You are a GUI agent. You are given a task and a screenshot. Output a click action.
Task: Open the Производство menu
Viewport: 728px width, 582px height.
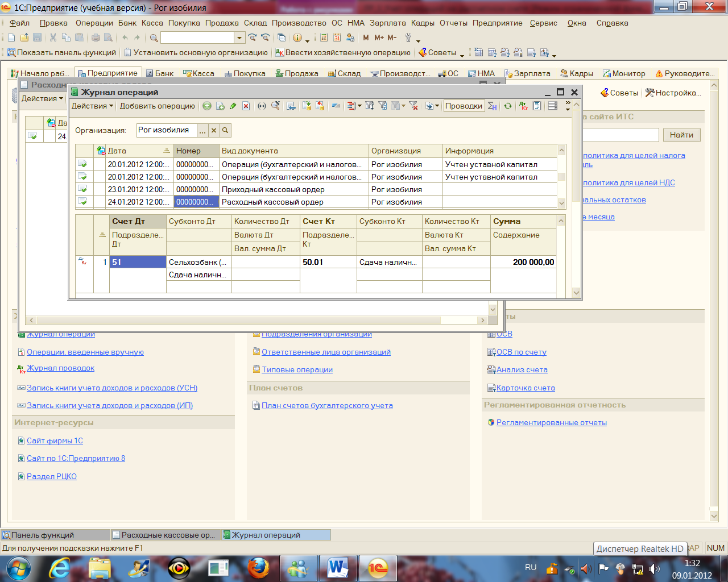299,23
